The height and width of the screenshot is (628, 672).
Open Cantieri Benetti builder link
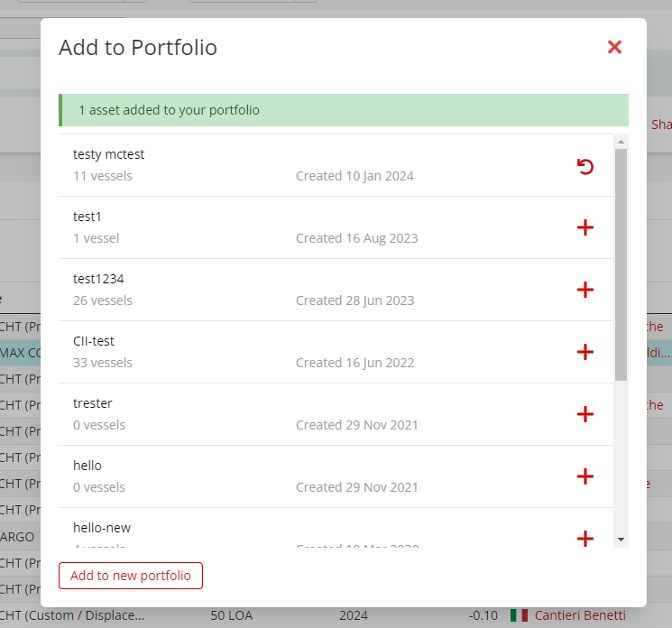tap(579, 615)
